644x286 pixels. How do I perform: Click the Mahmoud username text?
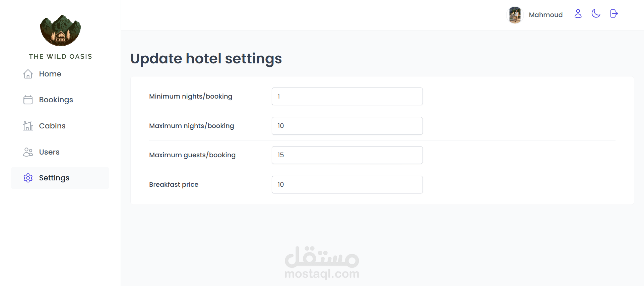[x=545, y=15]
